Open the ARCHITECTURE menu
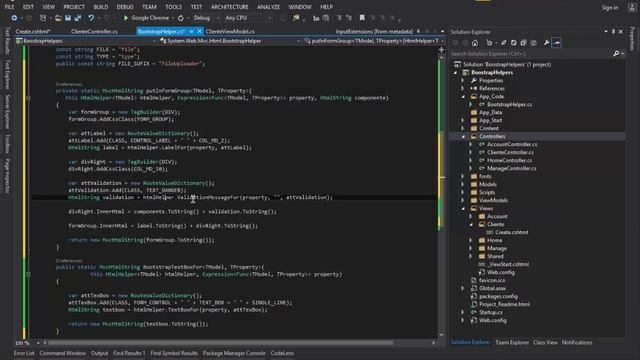Viewport: 640px width, 360px height. coord(229,7)
